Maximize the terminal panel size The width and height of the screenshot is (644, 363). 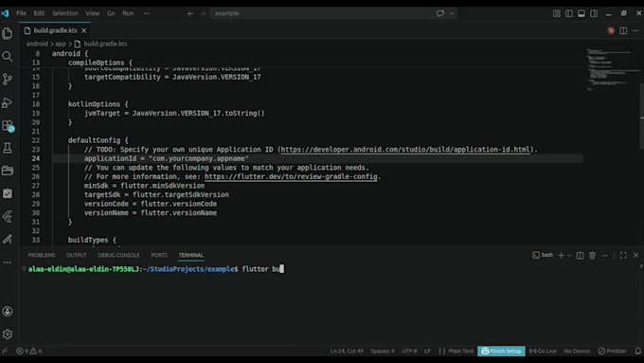tap(623, 255)
